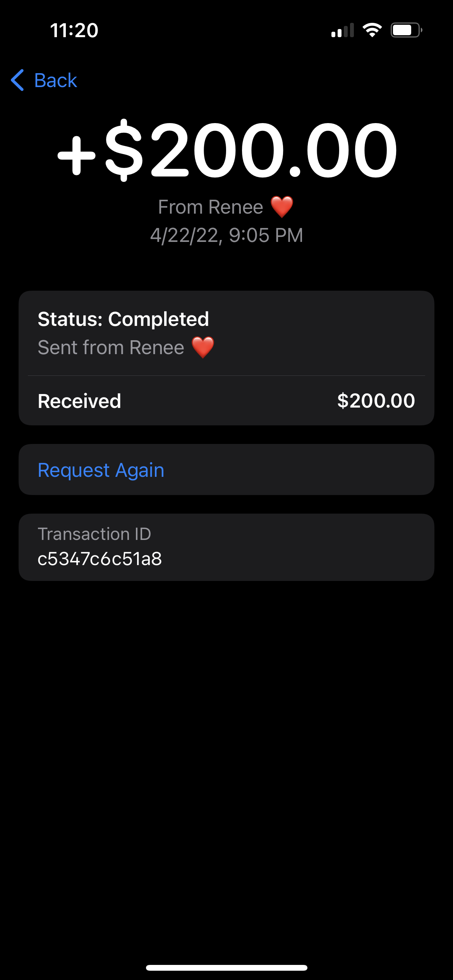Tap the Received row label
Image resolution: width=453 pixels, height=980 pixels.
click(x=79, y=401)
